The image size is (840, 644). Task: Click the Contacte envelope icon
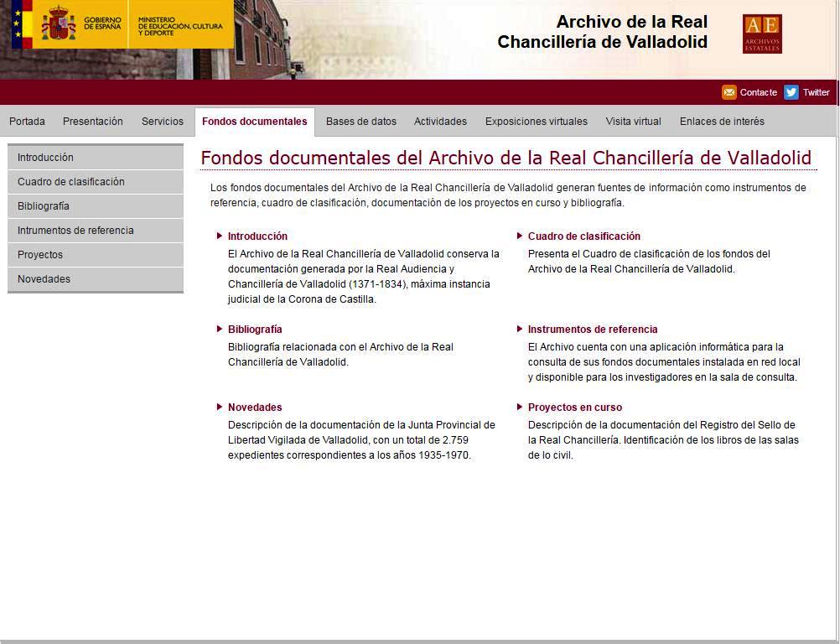click(x=729, y=92)
